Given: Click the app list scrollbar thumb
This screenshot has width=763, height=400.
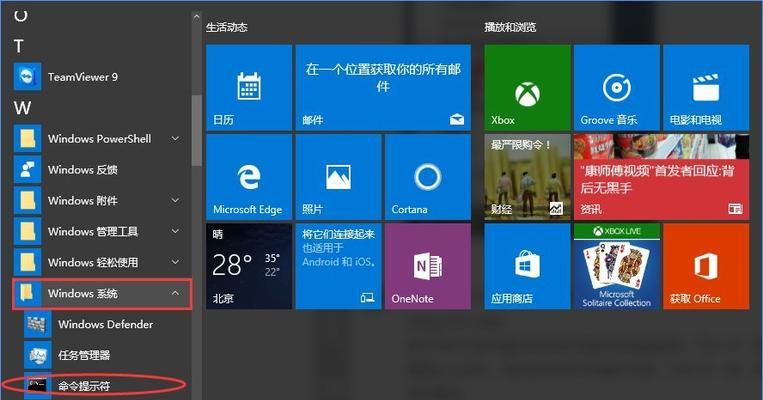Looking at the screenshot, I should tap(197, 130).
